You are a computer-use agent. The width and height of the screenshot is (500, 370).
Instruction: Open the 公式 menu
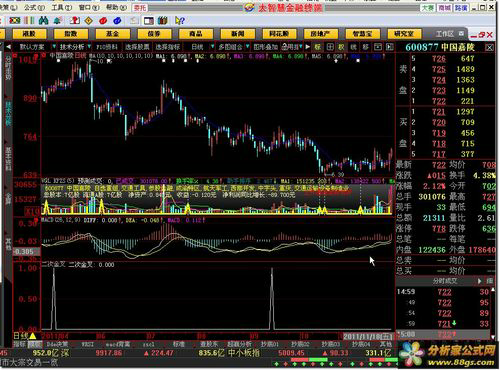tap(34, 7)
